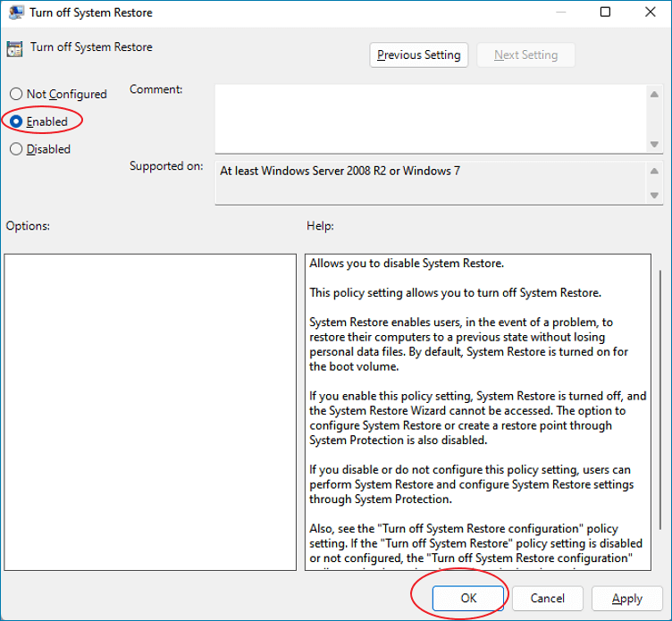The width and height of the screenshot is (672, 621).
Task: Select the Disabled radio button
Action: 16,149
